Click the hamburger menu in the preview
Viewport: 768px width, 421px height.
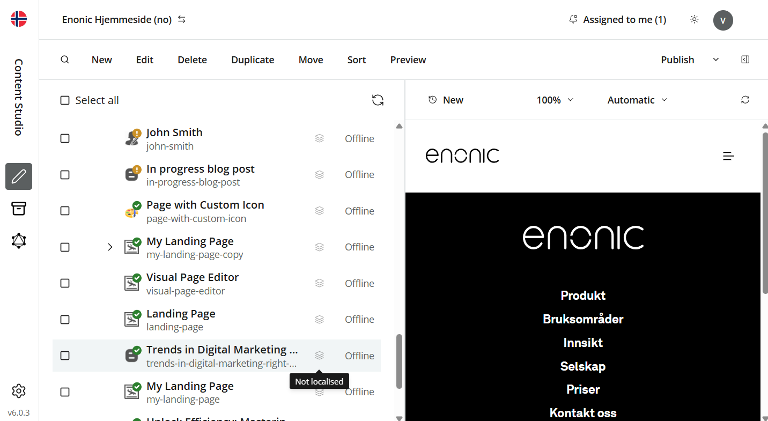point(728,156)
